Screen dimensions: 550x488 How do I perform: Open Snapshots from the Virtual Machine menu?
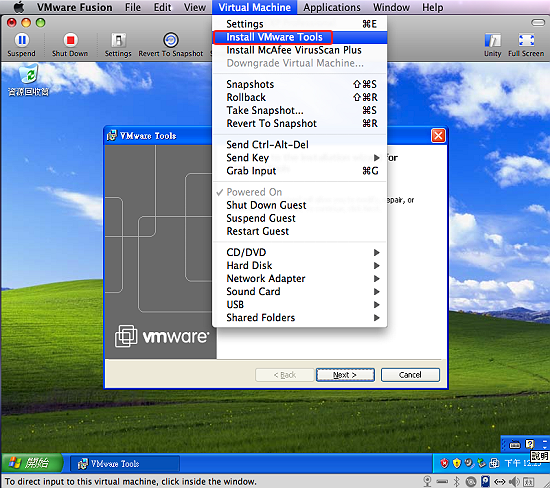[300, 84]
